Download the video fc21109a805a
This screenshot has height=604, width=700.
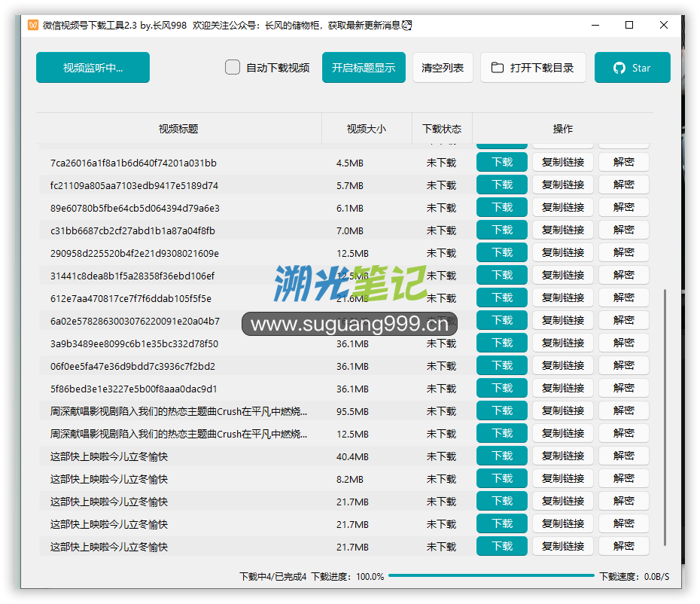pyautogui.click(x=502, y=185)
